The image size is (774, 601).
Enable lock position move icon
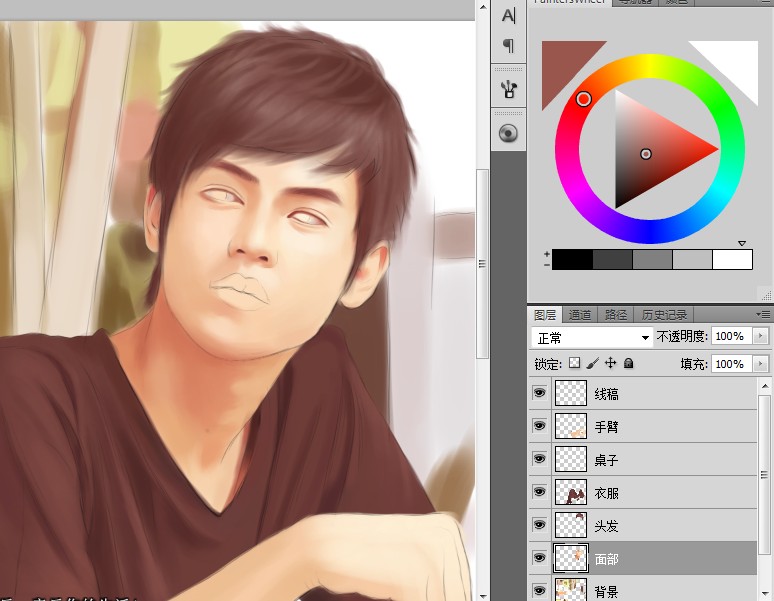(x=611, y=363)
